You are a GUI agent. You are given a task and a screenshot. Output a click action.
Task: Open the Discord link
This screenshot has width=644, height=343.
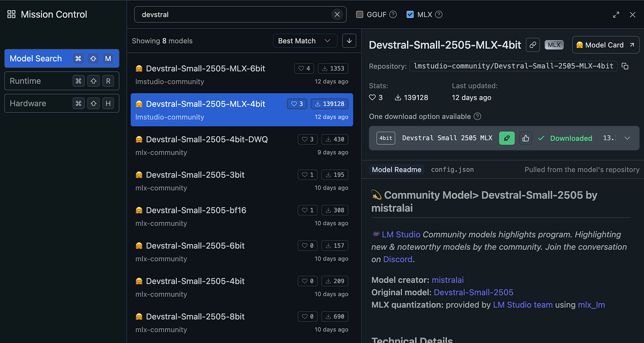coord(398,259)
